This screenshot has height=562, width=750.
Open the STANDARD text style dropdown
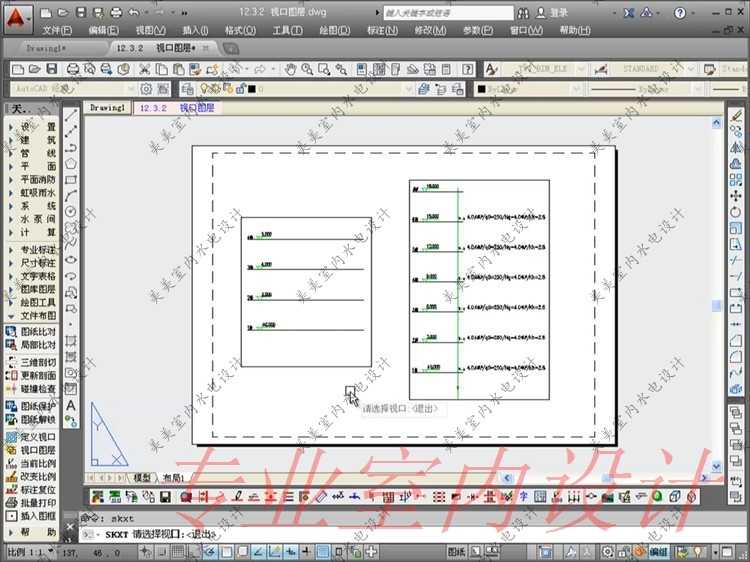coord(646,69)
